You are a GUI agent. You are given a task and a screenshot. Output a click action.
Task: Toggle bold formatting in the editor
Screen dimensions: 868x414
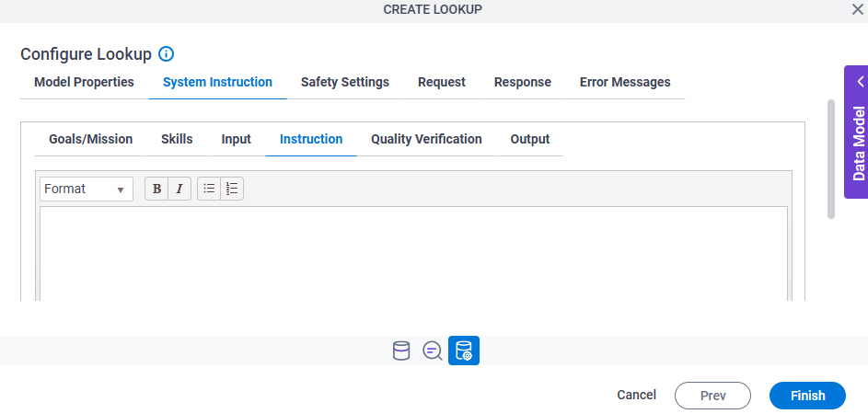156,189
